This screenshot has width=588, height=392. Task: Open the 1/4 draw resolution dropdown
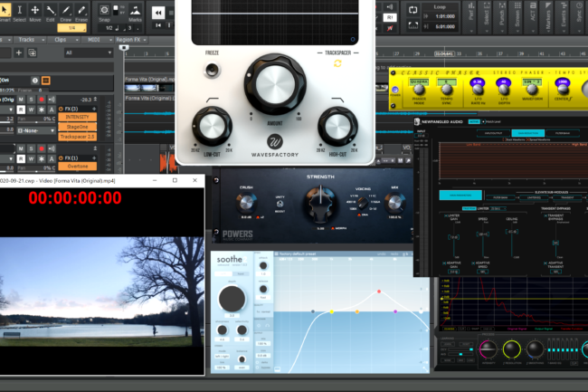pos(72,28)
